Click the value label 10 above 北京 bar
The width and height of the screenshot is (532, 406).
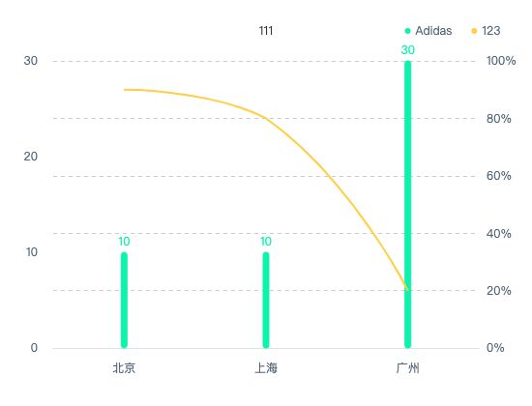tap(124, 242)
